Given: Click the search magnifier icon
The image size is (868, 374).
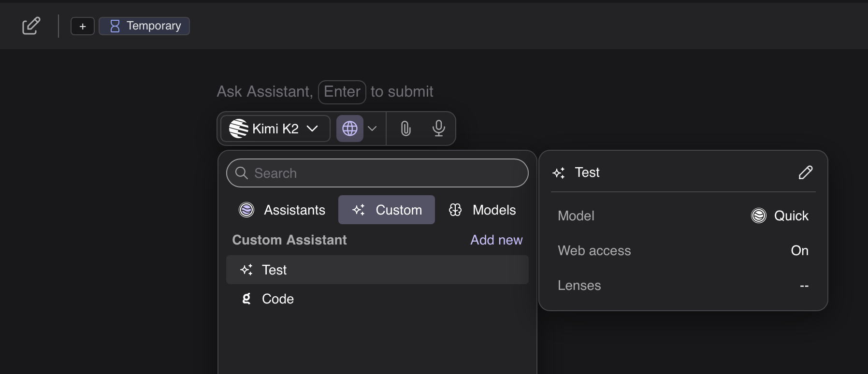Looking at the screenshot, I should coord(241,173).
